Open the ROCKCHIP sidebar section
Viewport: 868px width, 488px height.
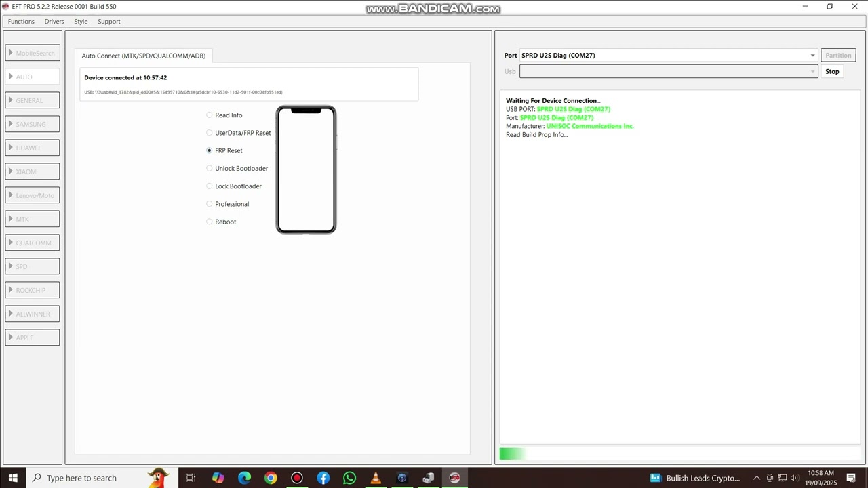[33, 290]
